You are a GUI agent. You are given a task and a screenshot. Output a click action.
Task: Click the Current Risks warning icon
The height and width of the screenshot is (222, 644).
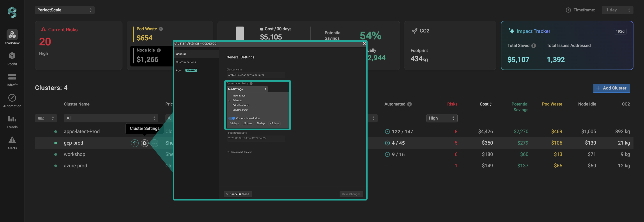(43, 29)
